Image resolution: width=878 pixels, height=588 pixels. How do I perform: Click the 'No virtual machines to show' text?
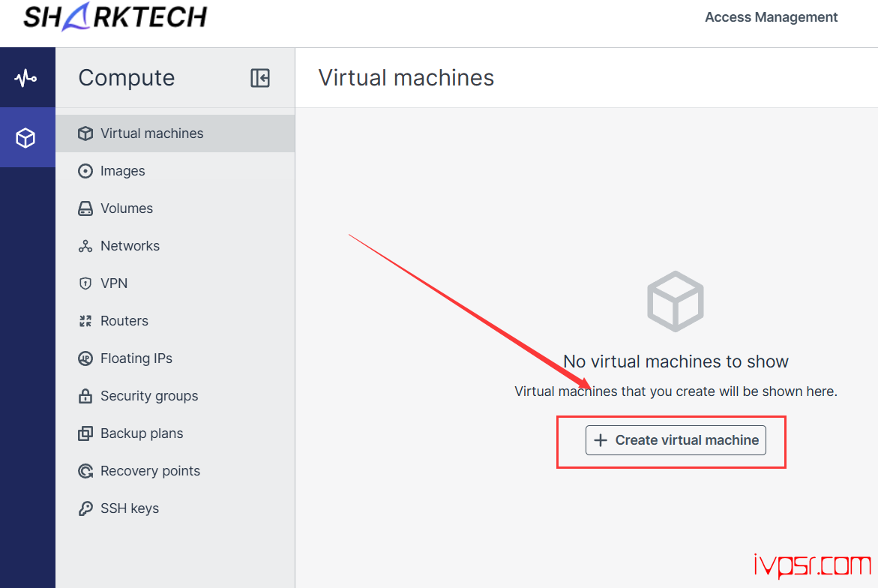pos(676,361)
